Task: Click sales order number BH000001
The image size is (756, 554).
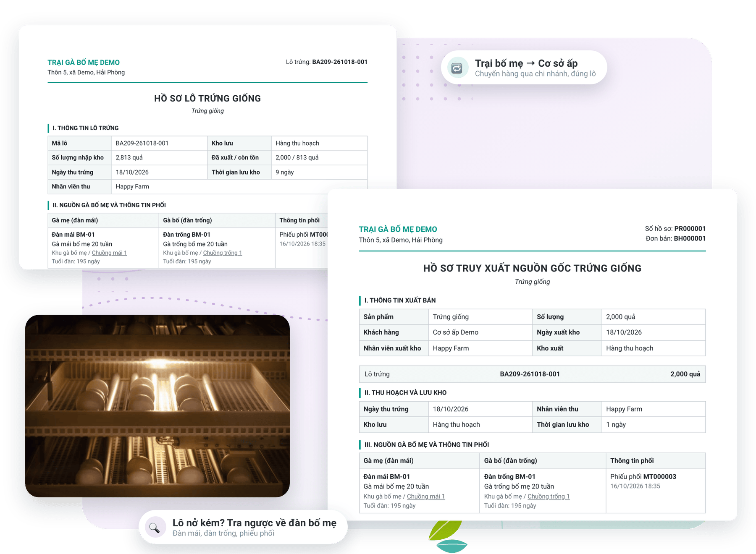Action: pos(690,238)
